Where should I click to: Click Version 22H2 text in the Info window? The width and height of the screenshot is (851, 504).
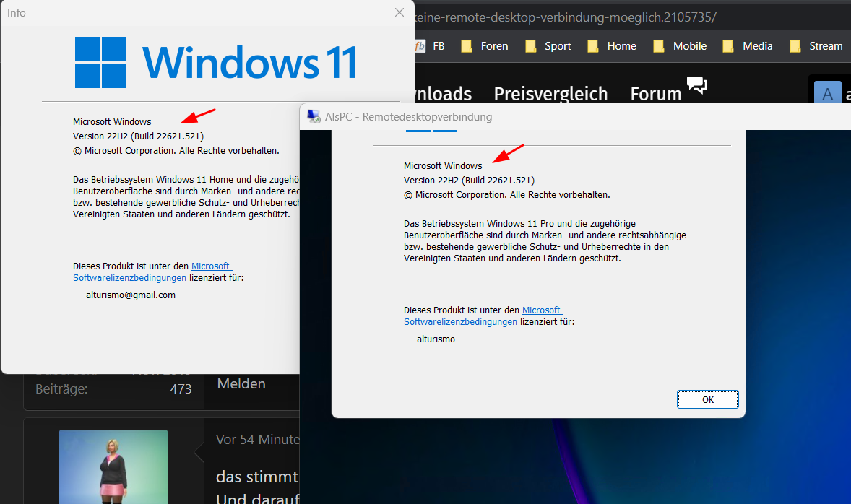[x=139, y=136]
